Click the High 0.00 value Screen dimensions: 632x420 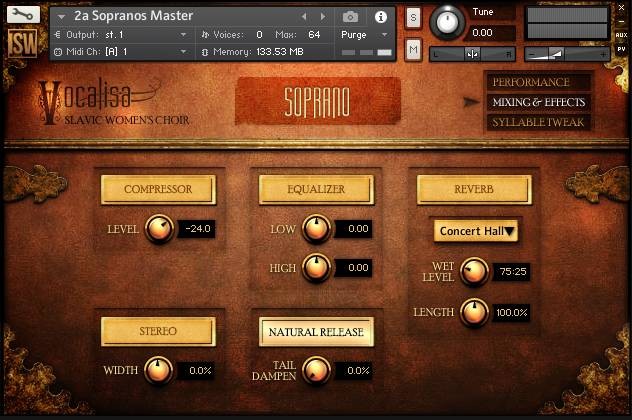(x=354, y=268)
